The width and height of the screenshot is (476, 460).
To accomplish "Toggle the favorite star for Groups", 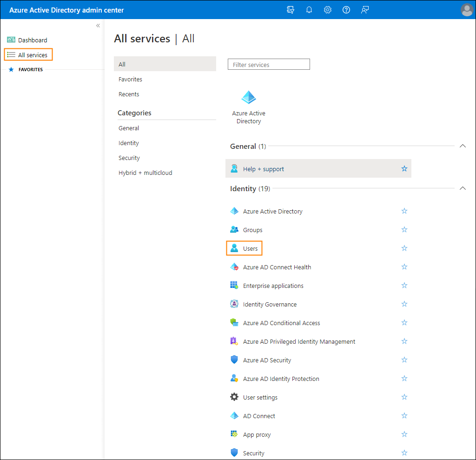I will pyautogui.click(x=404, y=230).
